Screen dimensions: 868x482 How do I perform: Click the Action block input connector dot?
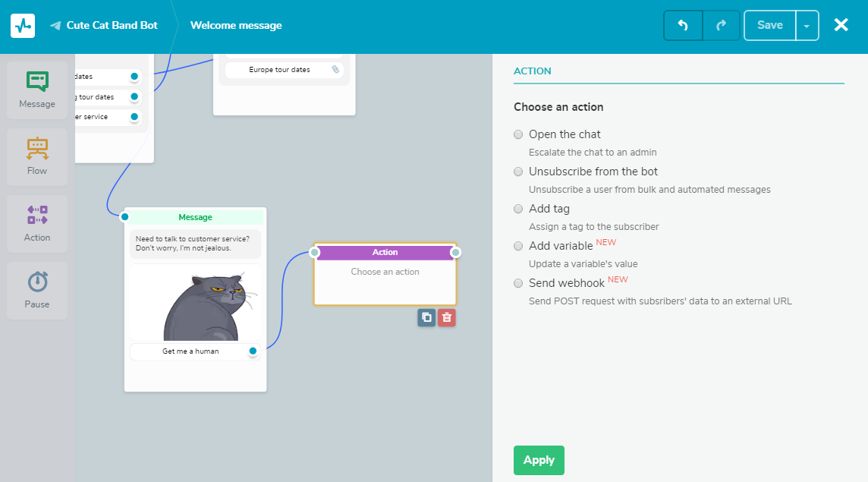click(314, 253)
